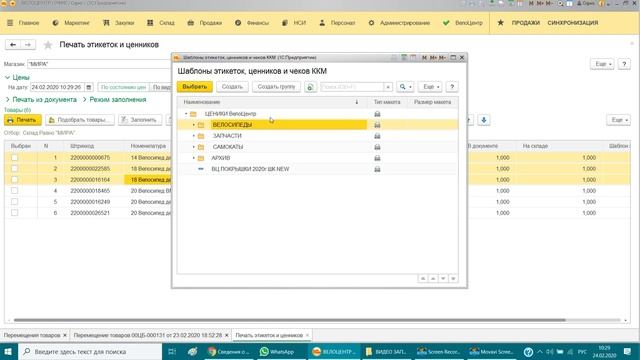Viewport: 640px width, 360px height.
Task: Click the print type icon in ЗАПЧАСТИ row
Action: [x=377, y=136]
